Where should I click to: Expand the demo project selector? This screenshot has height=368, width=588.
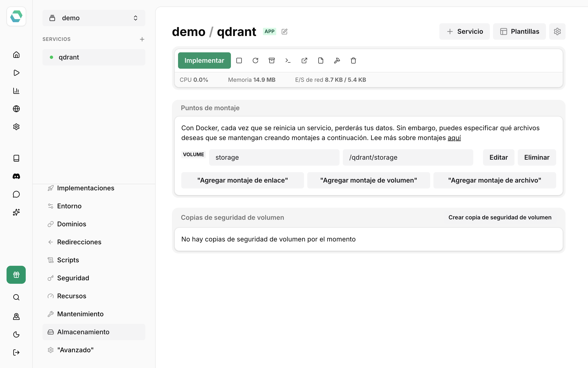tap(94, 18)
